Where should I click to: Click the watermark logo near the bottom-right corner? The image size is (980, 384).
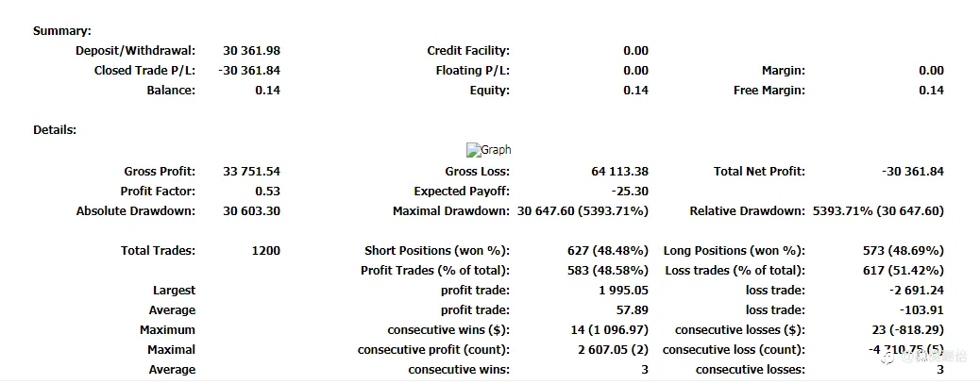pyautogui.click(x=925, y=358)
